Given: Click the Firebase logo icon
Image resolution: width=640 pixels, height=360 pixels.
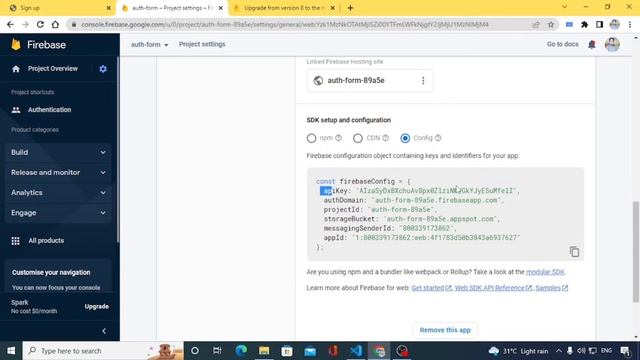Looking at the screenshot, I should (16, 44).
